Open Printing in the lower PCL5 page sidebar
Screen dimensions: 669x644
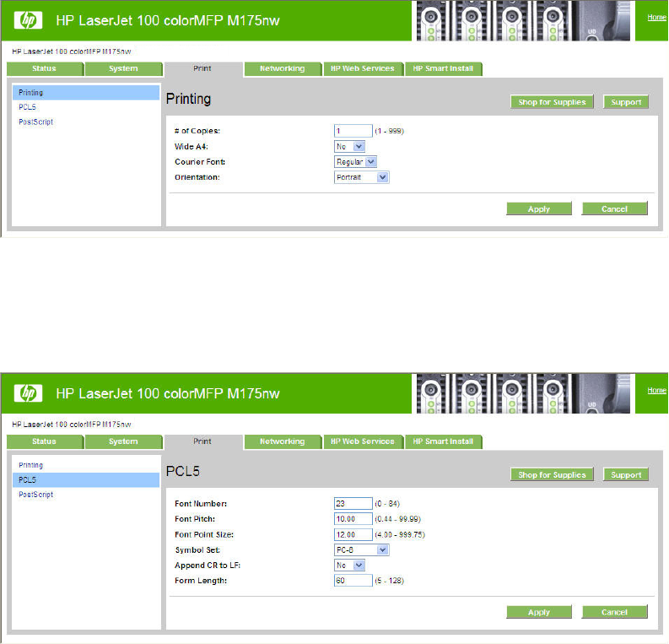tap(30, 465)
